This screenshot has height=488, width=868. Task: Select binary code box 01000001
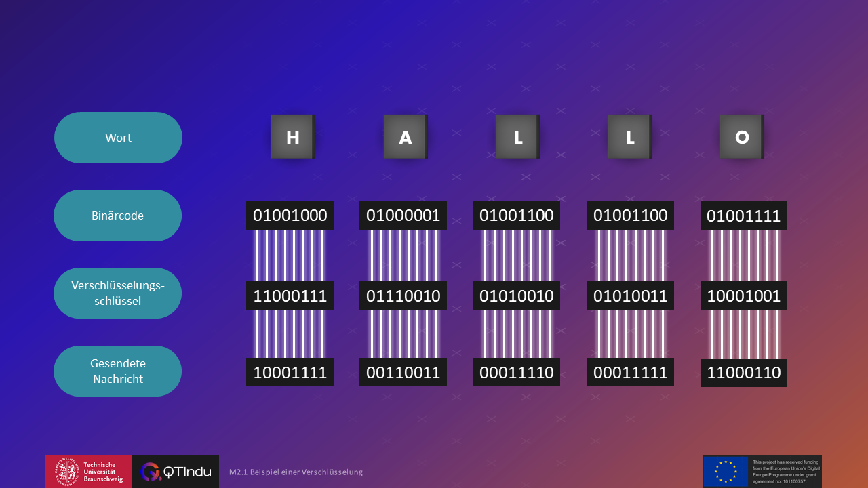(403, 216)
